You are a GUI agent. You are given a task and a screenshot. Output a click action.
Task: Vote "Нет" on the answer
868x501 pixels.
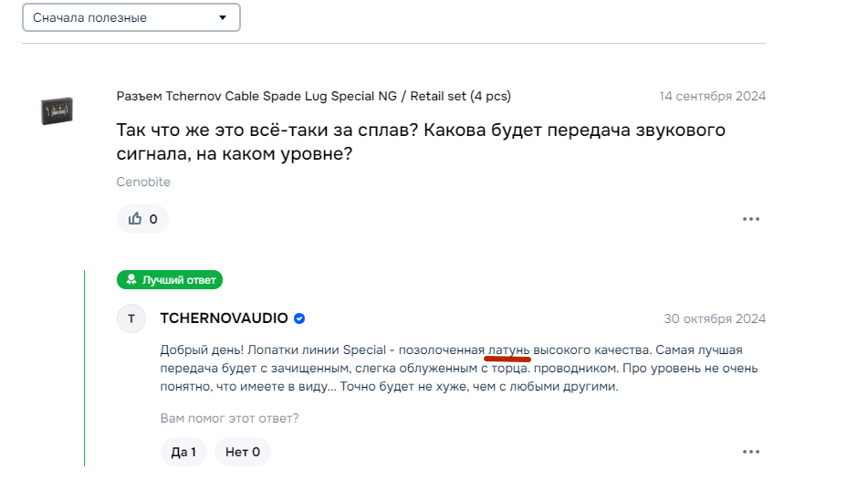coord(243,452)
